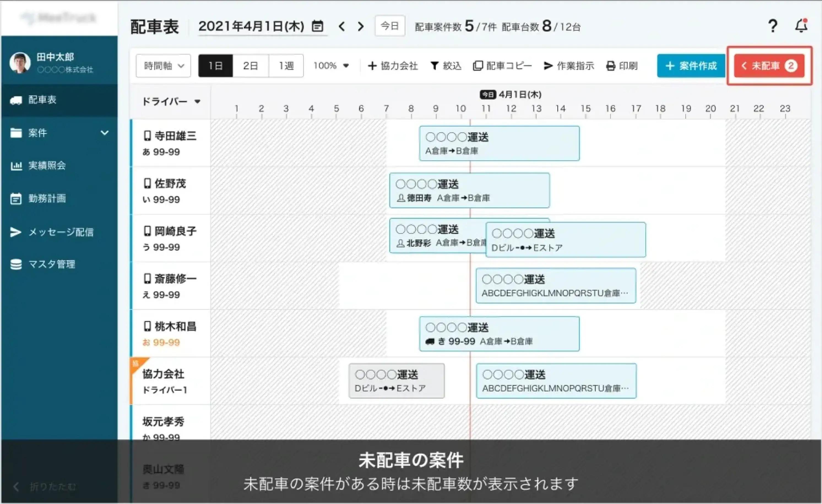The height and width of the screenshot is (504, 822).
Task: Select 案件 in the sidebar
Action: pyautogui.click(x=59, y=133)
